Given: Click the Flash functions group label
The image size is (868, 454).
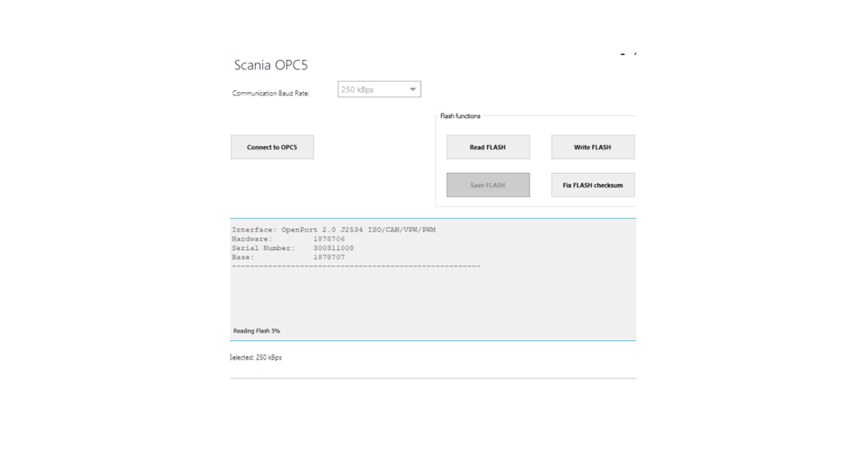Looking at the screenshot, I should (x=460, y=116).
